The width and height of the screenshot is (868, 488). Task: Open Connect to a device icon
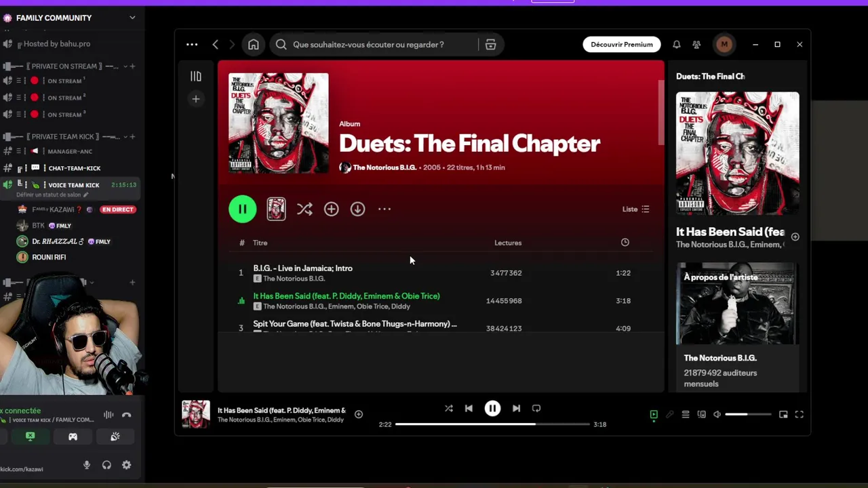point(701,414)
